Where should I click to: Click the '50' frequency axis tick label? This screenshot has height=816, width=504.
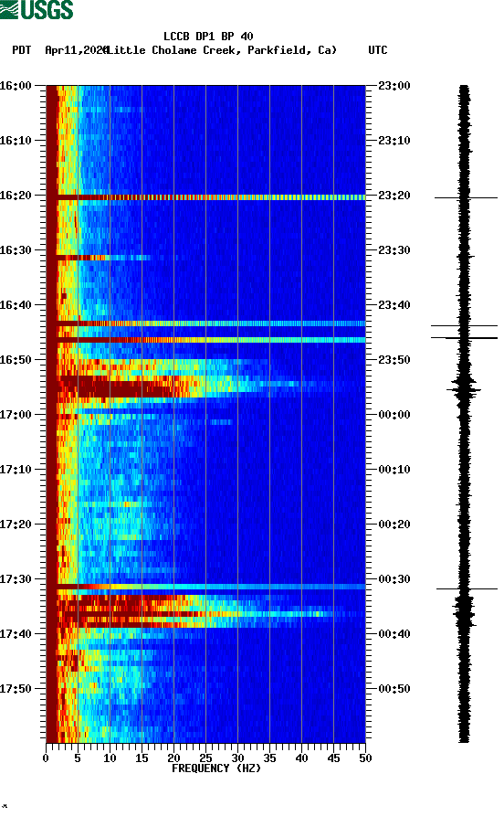[x=365, y=758]
